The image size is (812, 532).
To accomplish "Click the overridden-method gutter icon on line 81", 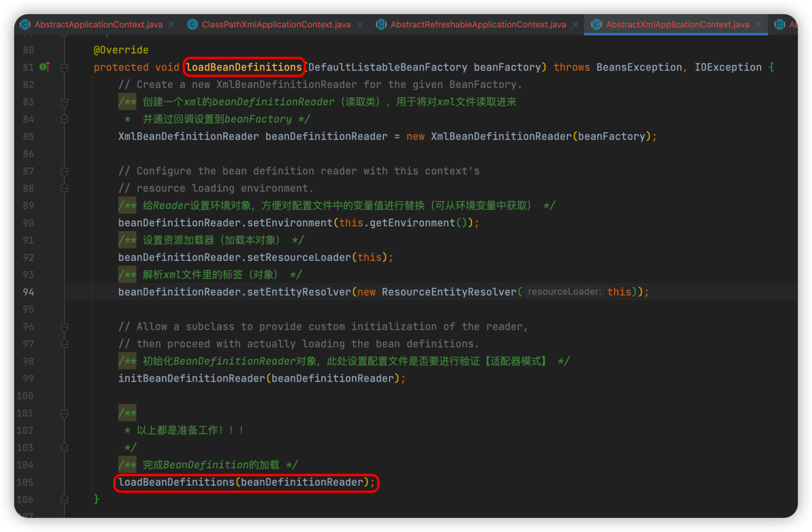I will pos(45,67).
